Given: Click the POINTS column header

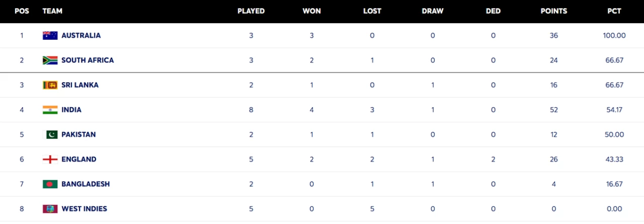Looking at the screenshot, I should [553, 11].
